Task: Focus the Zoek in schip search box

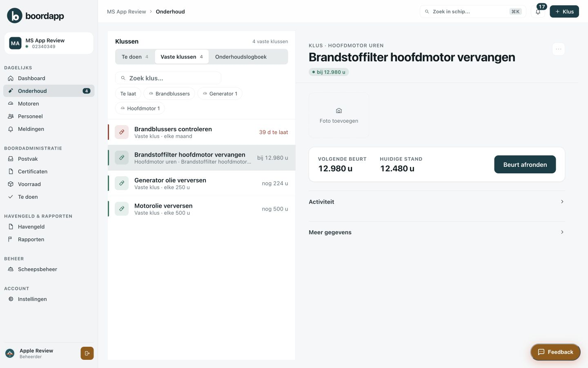Action: point(473,11)
